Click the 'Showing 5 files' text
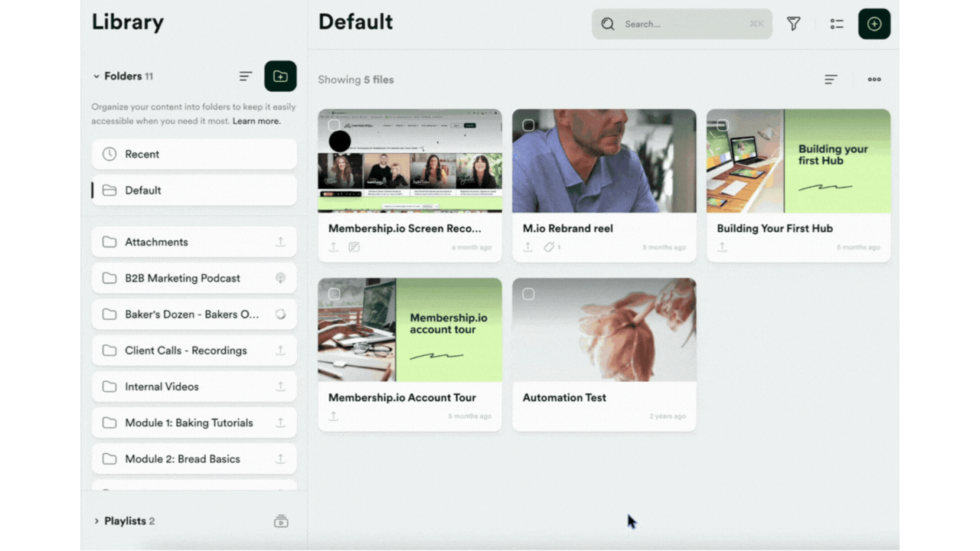The image size is (980, 551). 356,80
